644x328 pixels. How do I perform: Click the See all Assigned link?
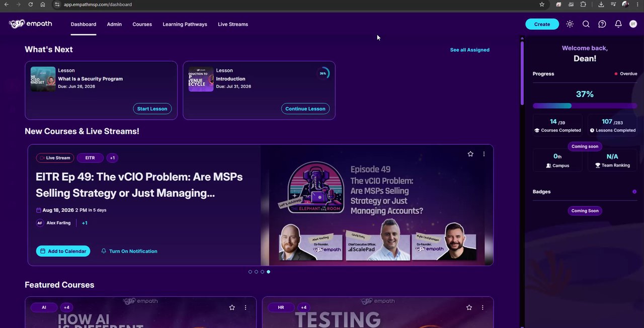[469, 50]
